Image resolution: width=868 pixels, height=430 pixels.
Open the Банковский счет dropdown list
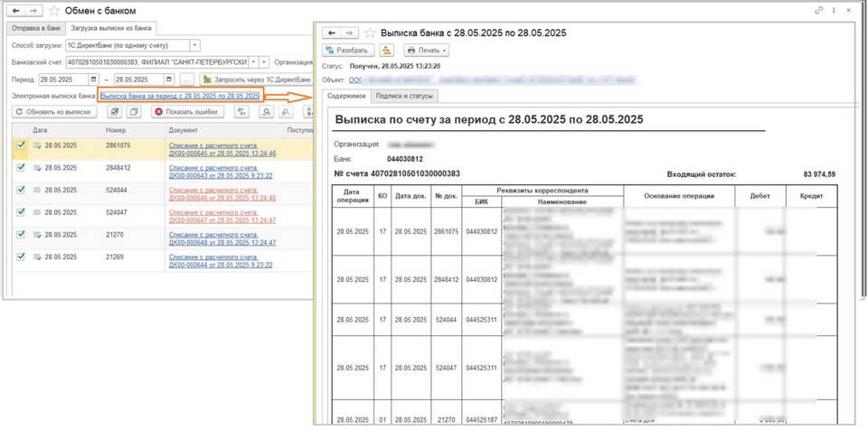(x=251, y=61)
